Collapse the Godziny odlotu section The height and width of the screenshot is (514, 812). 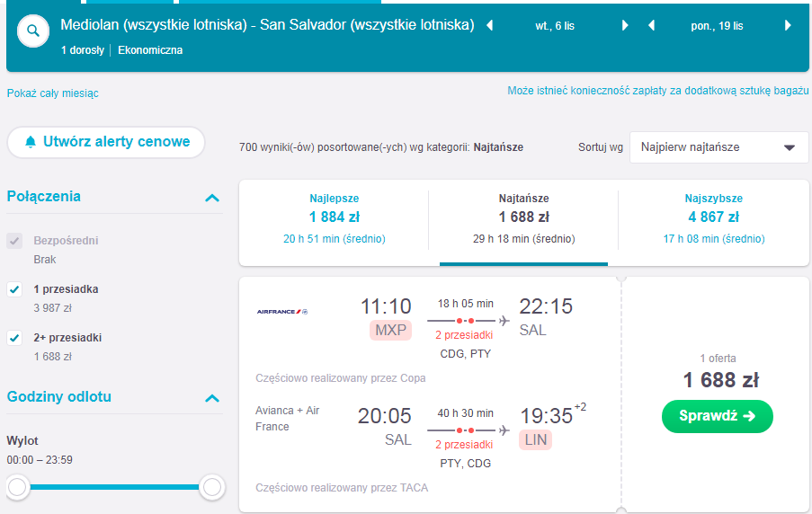(x=212, y=398)
